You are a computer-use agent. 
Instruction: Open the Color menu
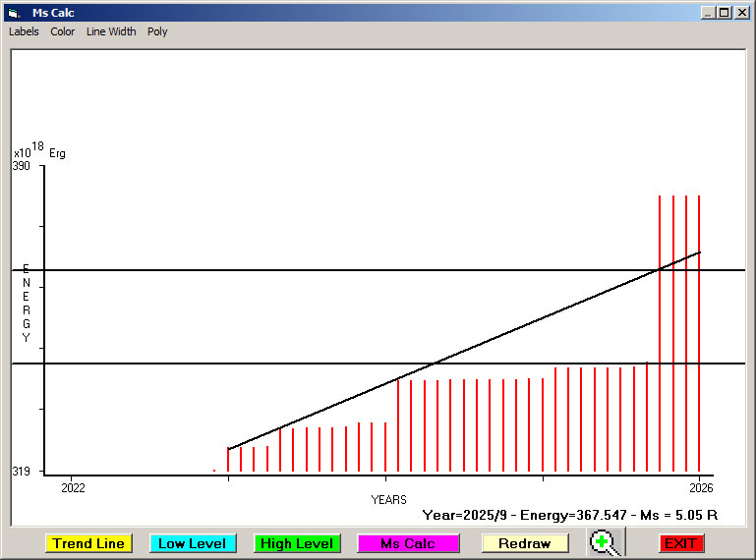pos(63,31)
